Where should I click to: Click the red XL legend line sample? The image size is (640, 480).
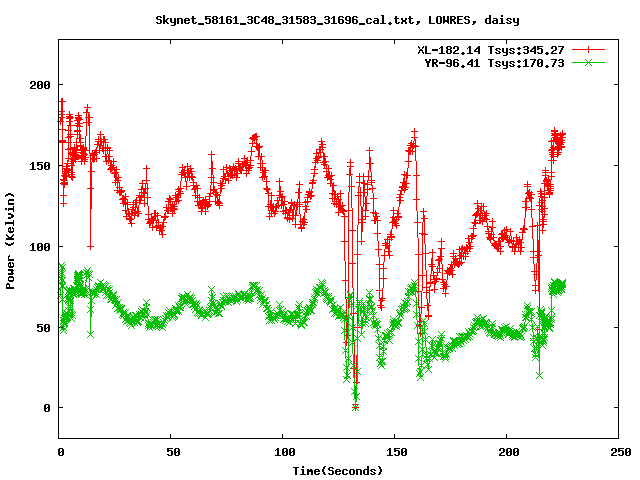pyautogui.click(x=588, y=50)
